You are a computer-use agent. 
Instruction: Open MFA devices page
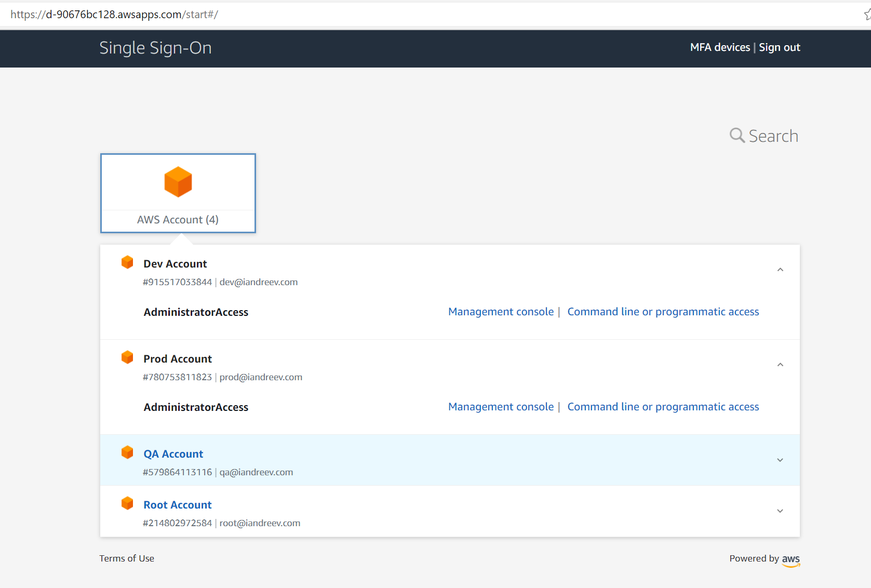point(720,47)
